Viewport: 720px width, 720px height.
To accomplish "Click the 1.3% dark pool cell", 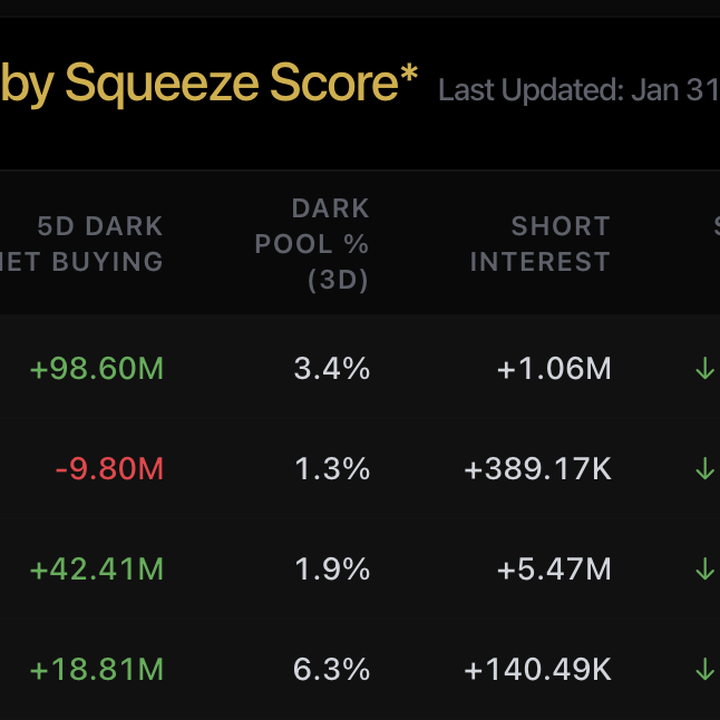I will pos(332,469).
